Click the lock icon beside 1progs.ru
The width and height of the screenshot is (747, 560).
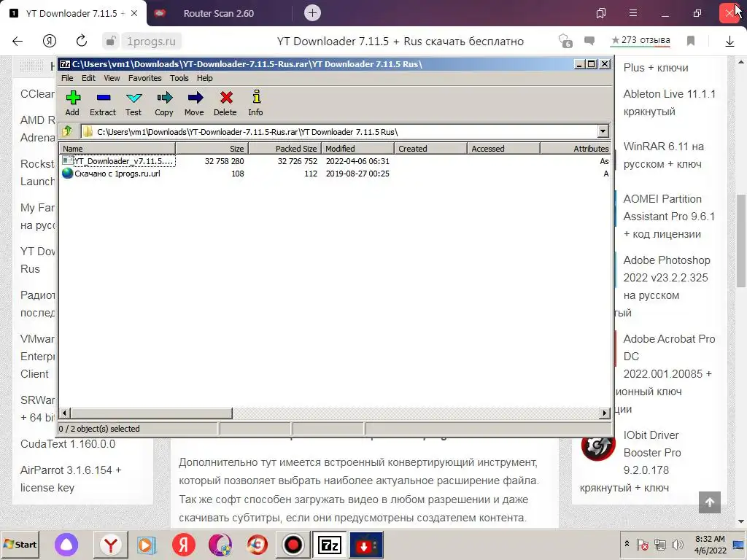(111, 42)
